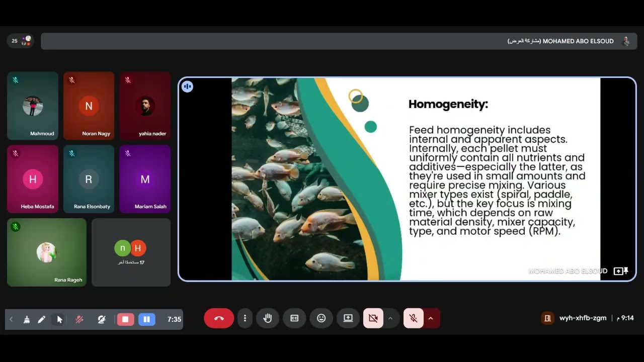Expand camera settings arrow
The height and width of the screenshot is (362, 644).
point(390,318)
